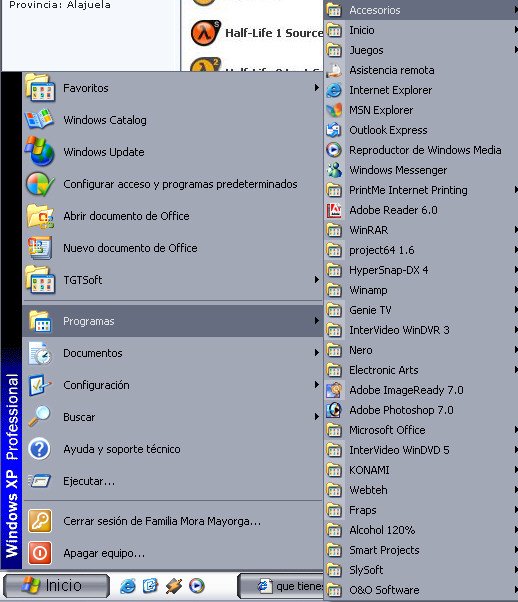
Task: Click the Half-Life 1 Source lambda icon
Action: tap(205, 33)
